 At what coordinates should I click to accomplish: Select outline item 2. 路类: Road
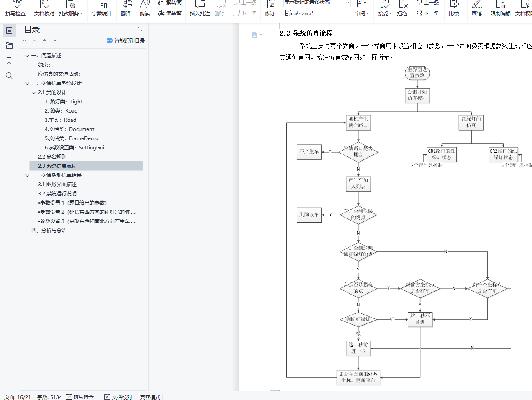(x=61, y=111)
